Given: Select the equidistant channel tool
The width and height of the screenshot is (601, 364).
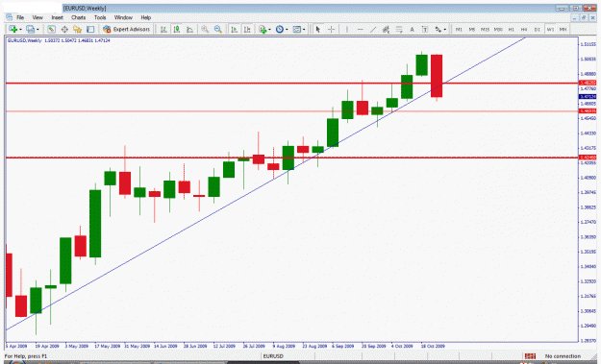Looking at the screenshot, I should pos(386,29).
